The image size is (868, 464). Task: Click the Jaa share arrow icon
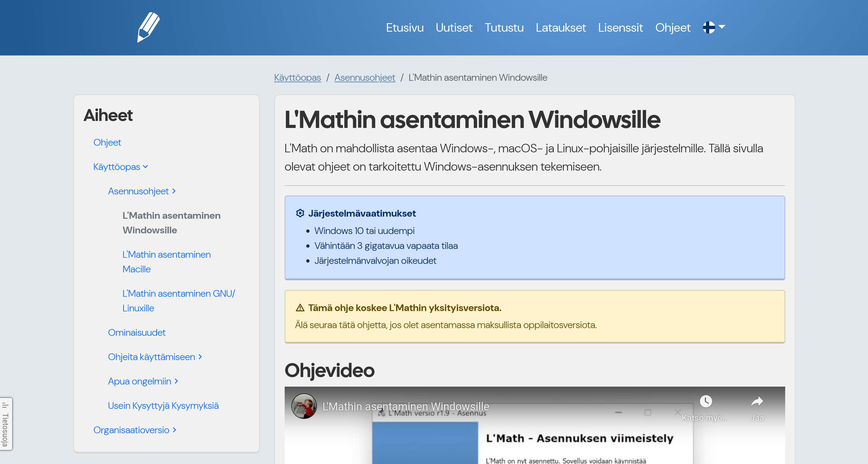[x=757, y=401]
